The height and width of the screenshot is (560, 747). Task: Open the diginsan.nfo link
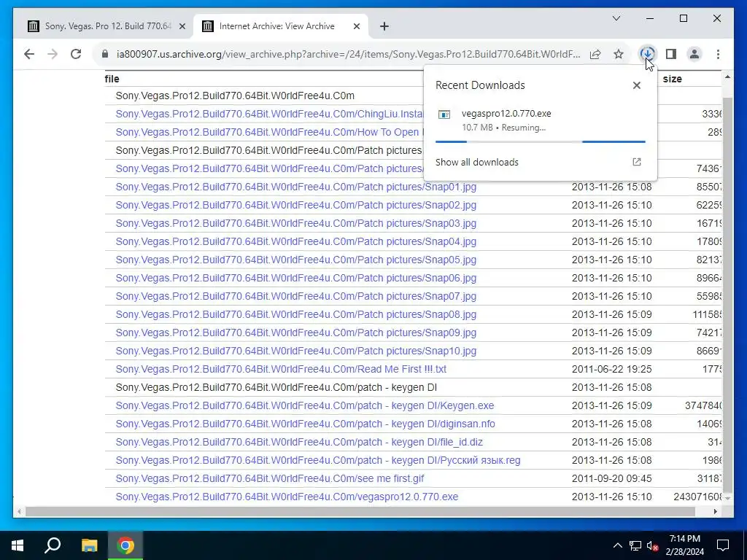pos(306,424)
